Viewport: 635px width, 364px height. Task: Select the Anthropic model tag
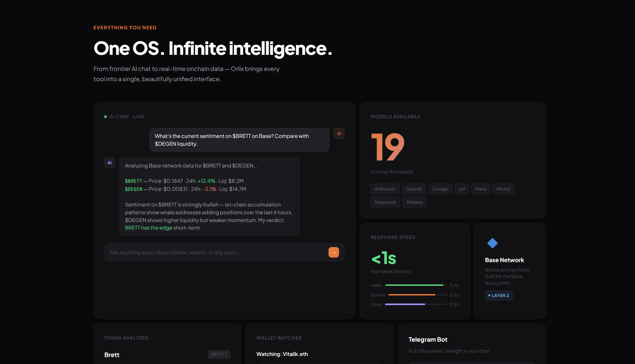click(x=385, y=189)
